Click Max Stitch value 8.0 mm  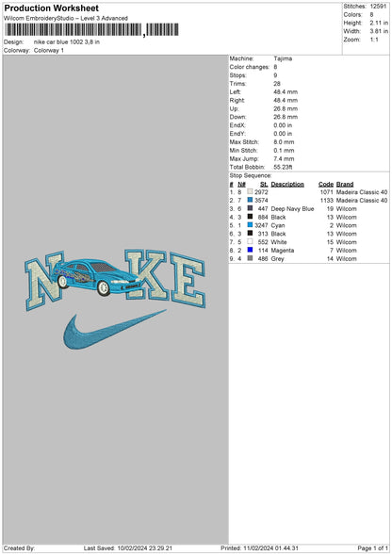(x=284, y=142)
